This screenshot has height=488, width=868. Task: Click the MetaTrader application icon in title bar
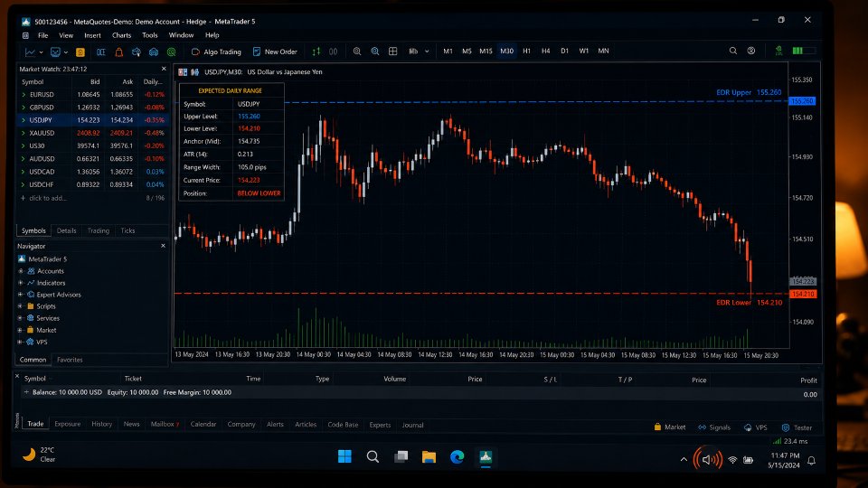coord(26,22)
